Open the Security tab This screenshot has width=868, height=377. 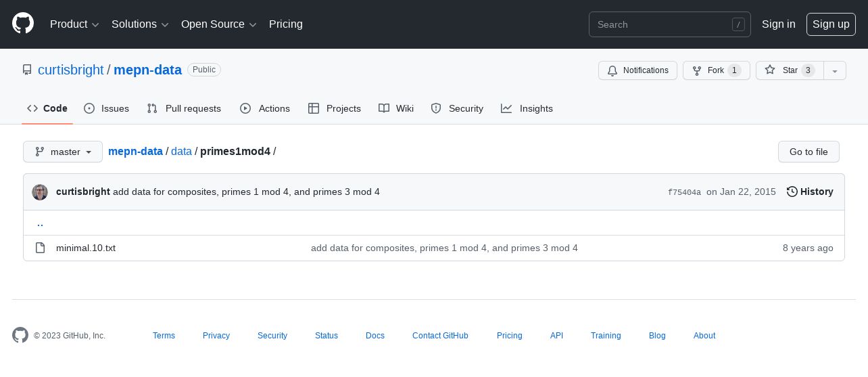point(457,108)
